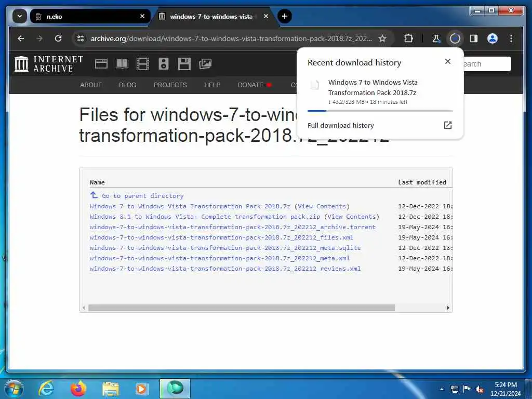The height and width of the screenshot is (399, 532).
Task: Open the Images icon
Action: (x=205, y=64)
